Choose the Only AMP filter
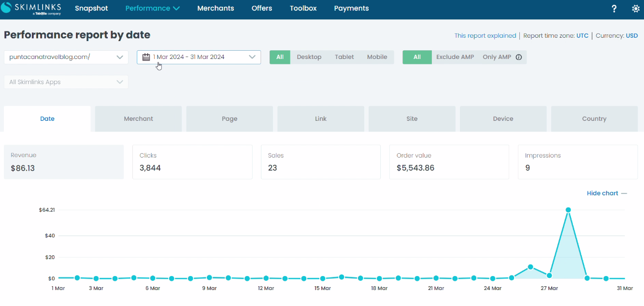This screenshot has height=306, width=644. point(497,57)
